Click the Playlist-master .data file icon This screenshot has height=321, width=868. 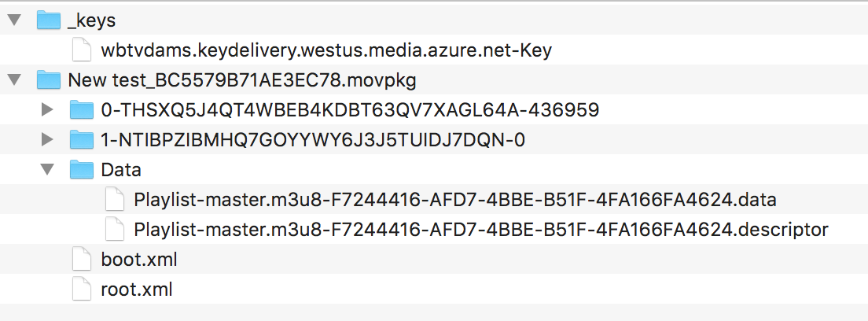(114, 200)
